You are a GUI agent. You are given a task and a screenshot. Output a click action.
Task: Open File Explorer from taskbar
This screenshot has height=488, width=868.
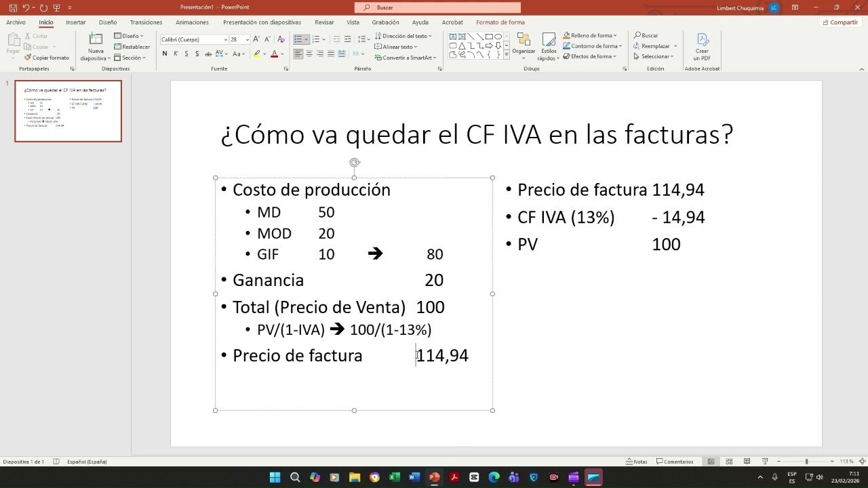pyautogui.click(x=355, y=477)
